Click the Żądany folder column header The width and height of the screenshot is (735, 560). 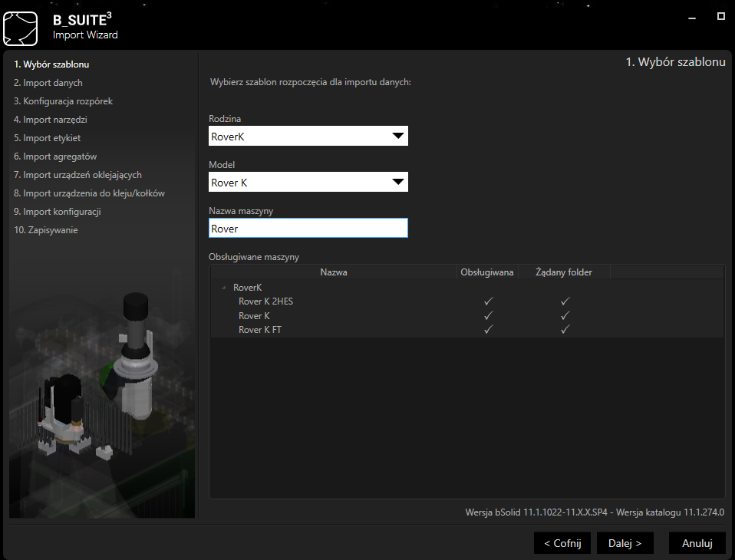tap(564, 272)
